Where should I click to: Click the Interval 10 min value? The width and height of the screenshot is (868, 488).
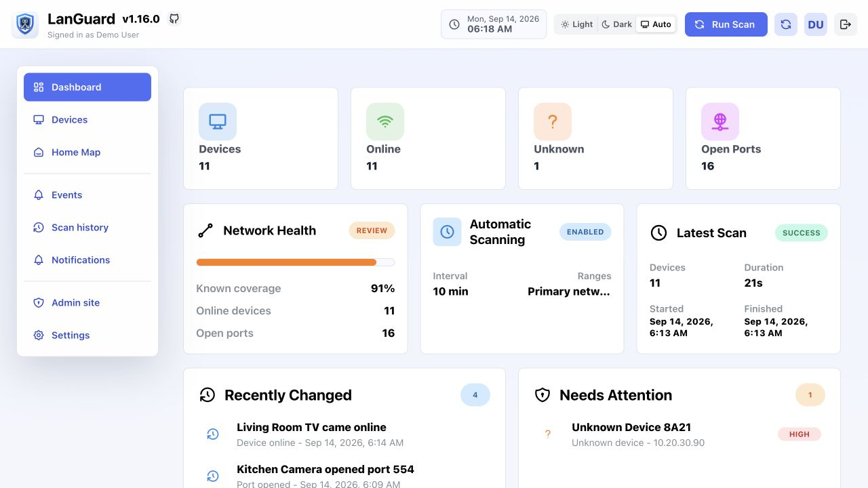[x=451, y=291]
